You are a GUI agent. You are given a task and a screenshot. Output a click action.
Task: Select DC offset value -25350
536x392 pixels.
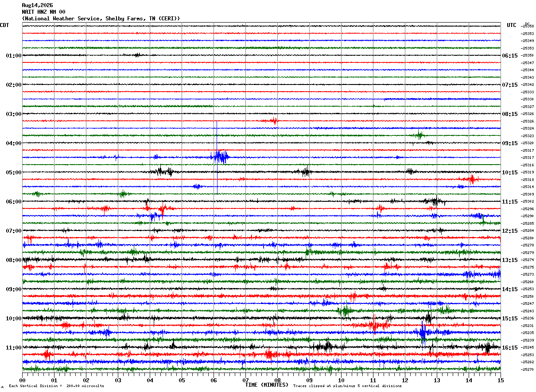coord(528,56)
